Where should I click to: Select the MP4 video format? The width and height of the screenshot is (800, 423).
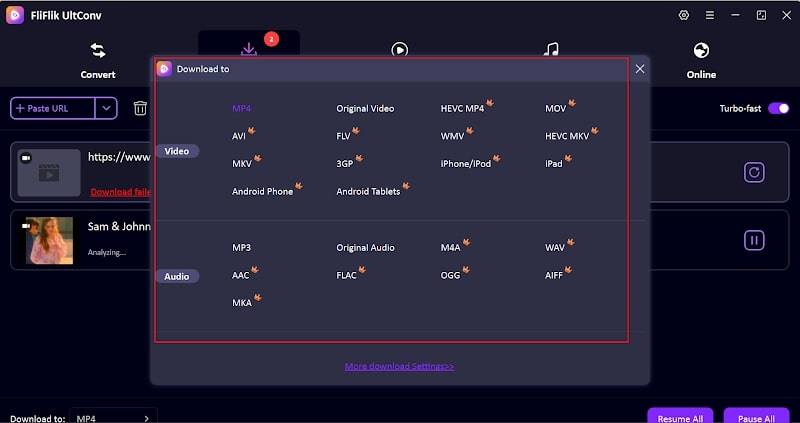pos(241,108)
